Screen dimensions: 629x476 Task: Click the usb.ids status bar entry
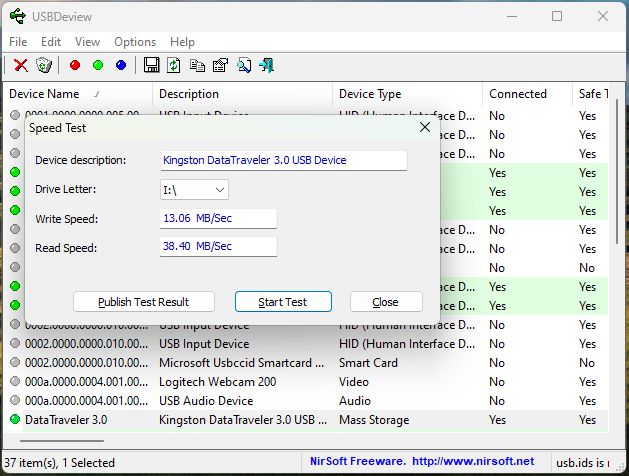click(x=582, y=463)
